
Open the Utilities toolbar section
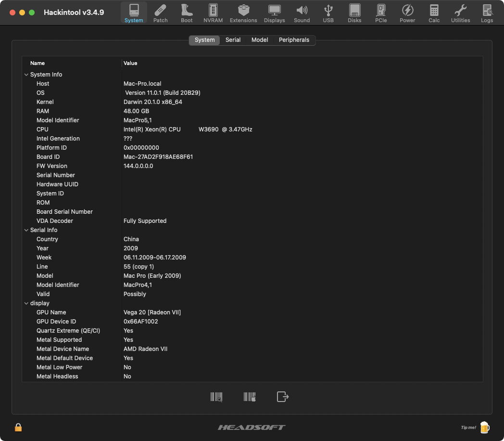coord(460,13)
